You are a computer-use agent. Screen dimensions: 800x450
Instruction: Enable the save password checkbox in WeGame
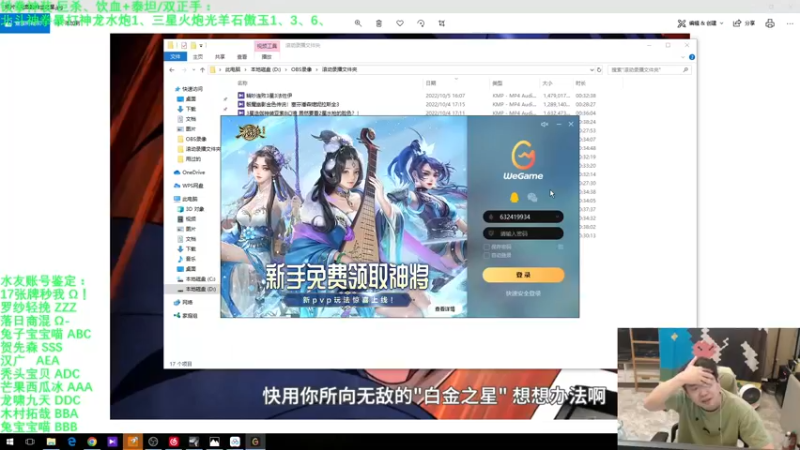pyautogui.click(x=487, y=246)
